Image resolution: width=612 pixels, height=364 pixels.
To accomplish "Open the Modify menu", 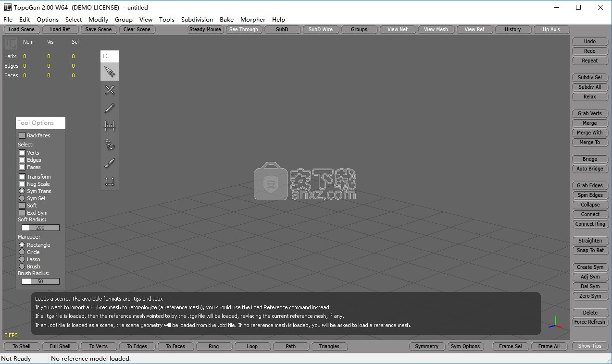I will click(x=99, y=20).
